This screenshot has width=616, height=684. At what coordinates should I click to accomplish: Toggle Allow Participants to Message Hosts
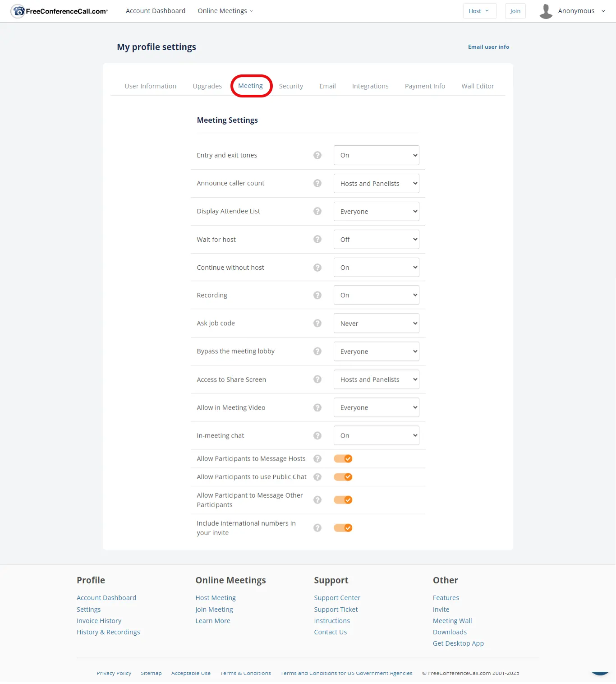pyautogui.click(x=343, y=458)
